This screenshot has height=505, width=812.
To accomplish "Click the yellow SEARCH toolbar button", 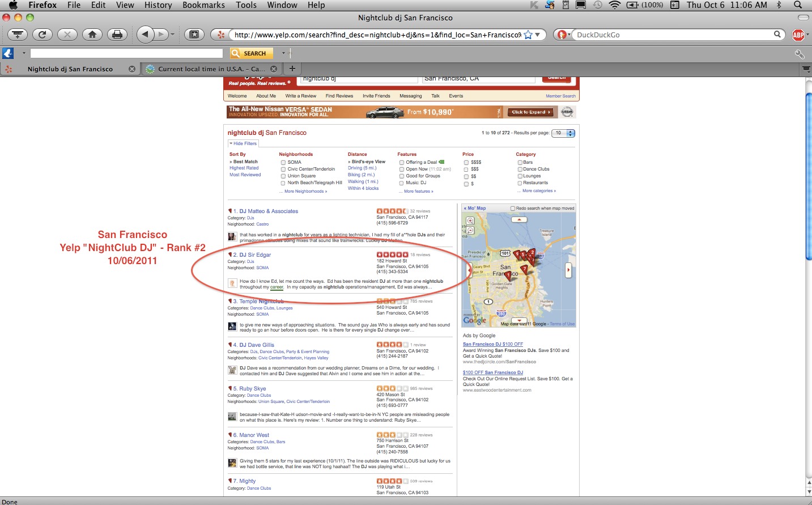I will (252, 53).
